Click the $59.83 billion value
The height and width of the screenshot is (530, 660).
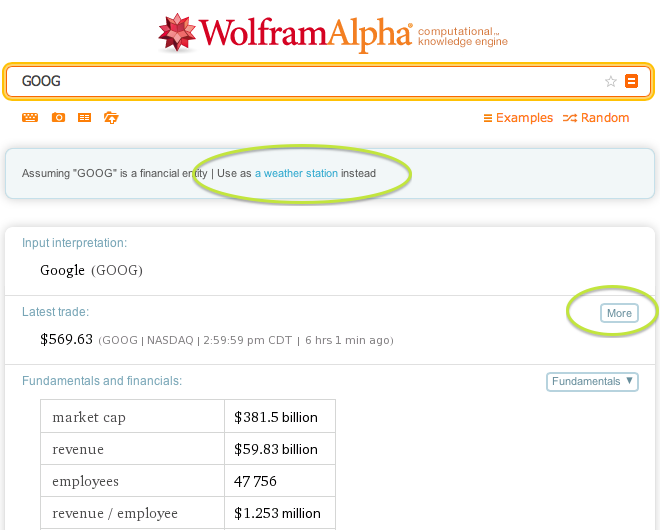coord(276,449)
